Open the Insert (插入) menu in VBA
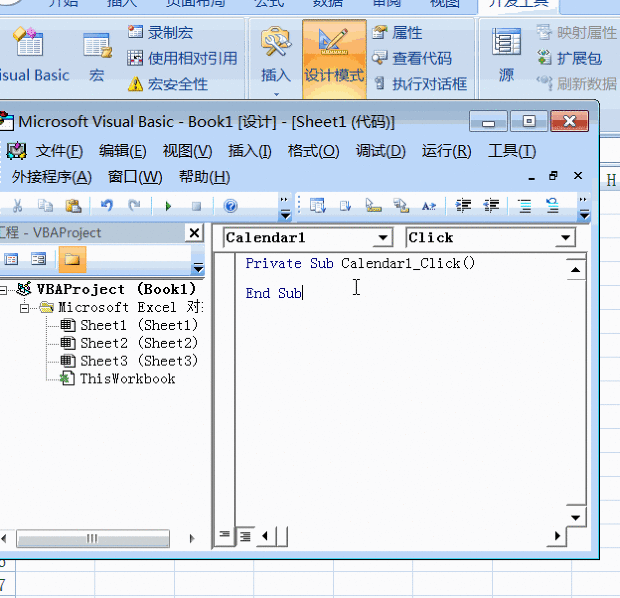 pyautogui.click(x=250, y=151)
